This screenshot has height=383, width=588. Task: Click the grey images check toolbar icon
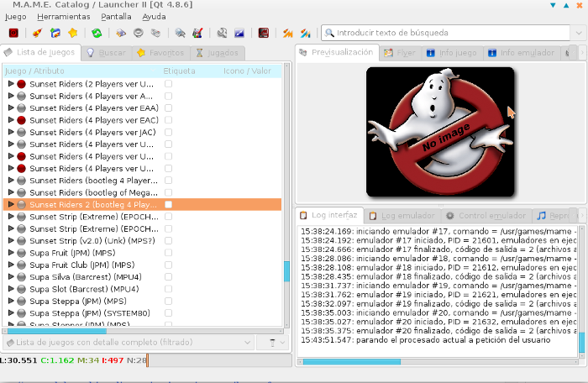(155, 33)
